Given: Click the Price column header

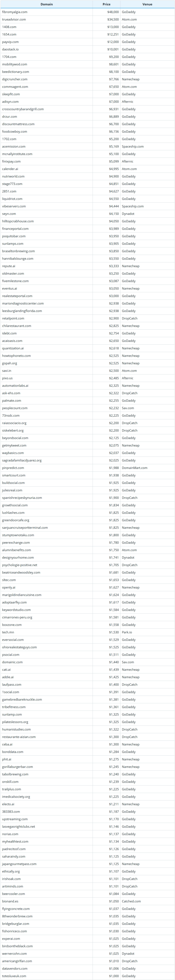Looking at the screenshot, I should click(107, 4).
